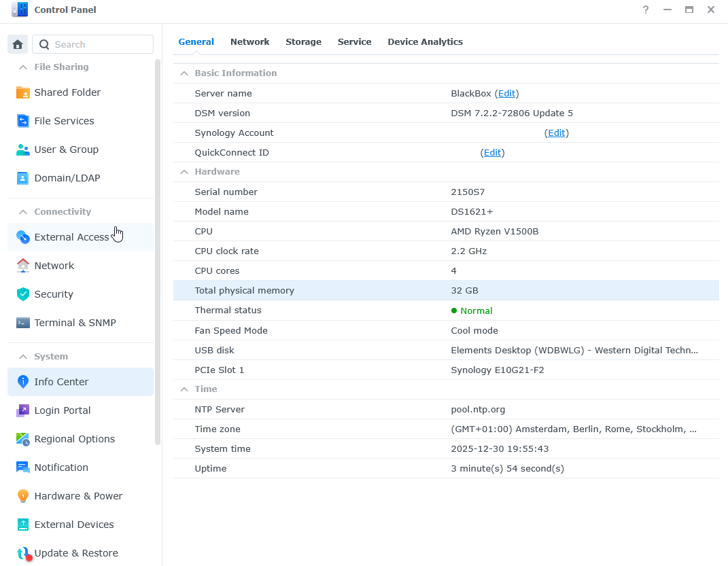Select the Login Portal label

(x=63, y=410)
